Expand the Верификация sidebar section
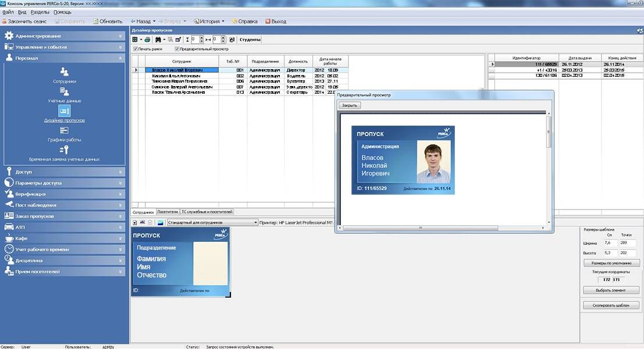Viewport: 644px width, 349px height. click(64, 194)
